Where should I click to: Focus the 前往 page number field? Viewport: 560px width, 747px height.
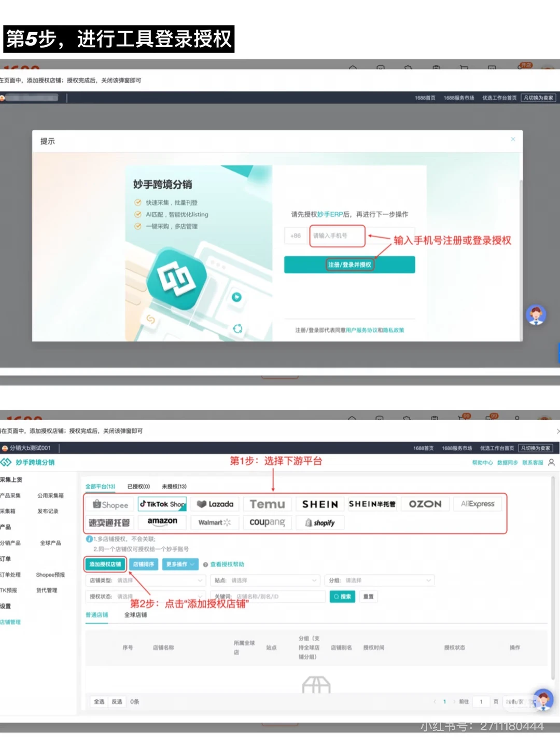pyautogui.click(x=481, y=702)
